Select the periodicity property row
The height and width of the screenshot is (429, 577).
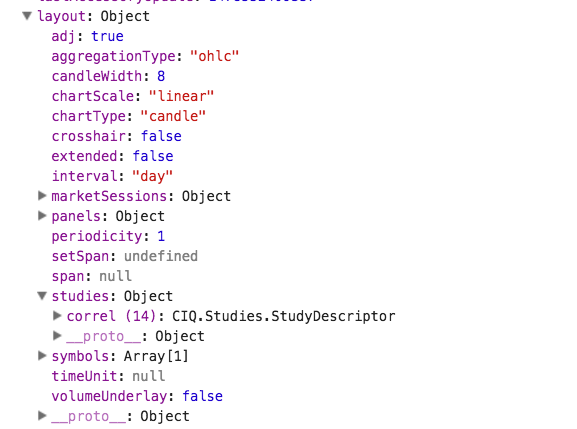click(x=108, y=236)
